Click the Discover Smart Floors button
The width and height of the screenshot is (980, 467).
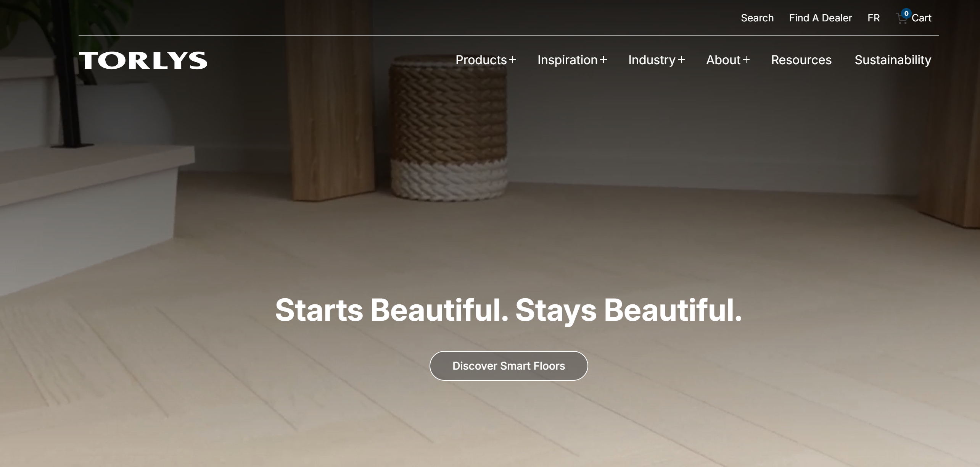509,366
